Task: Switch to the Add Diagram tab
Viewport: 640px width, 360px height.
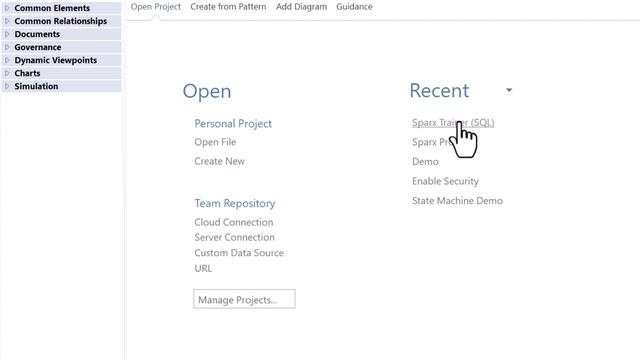Action: click(301, 7)
